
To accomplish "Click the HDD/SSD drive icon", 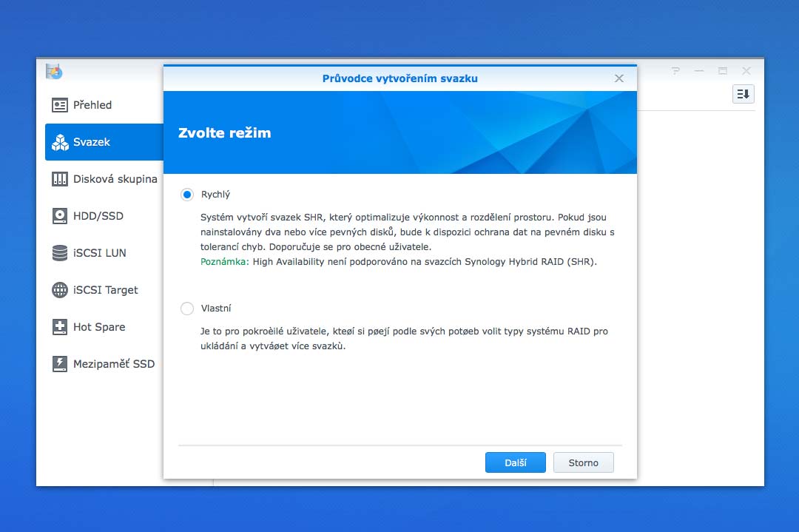I will click(x=60, y=216).
